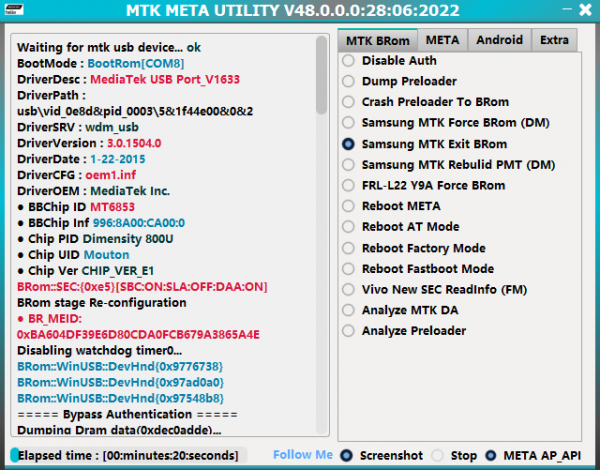Switch to the Android tab

coord(499,40)
